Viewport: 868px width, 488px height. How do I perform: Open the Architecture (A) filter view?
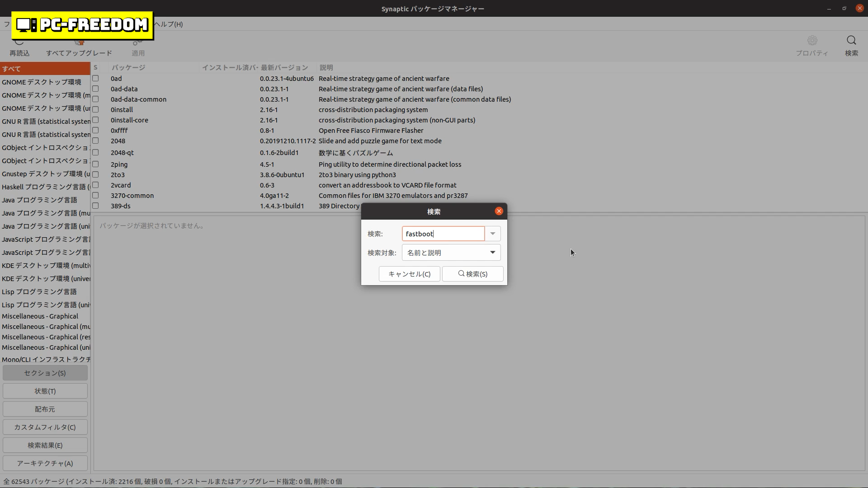(45, 463)
